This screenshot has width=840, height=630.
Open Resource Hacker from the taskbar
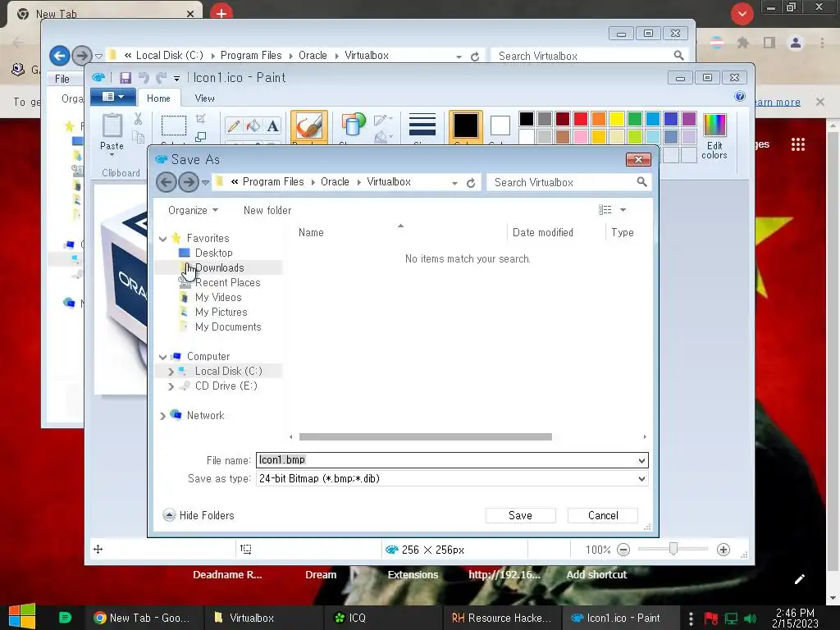click(501, 618)
